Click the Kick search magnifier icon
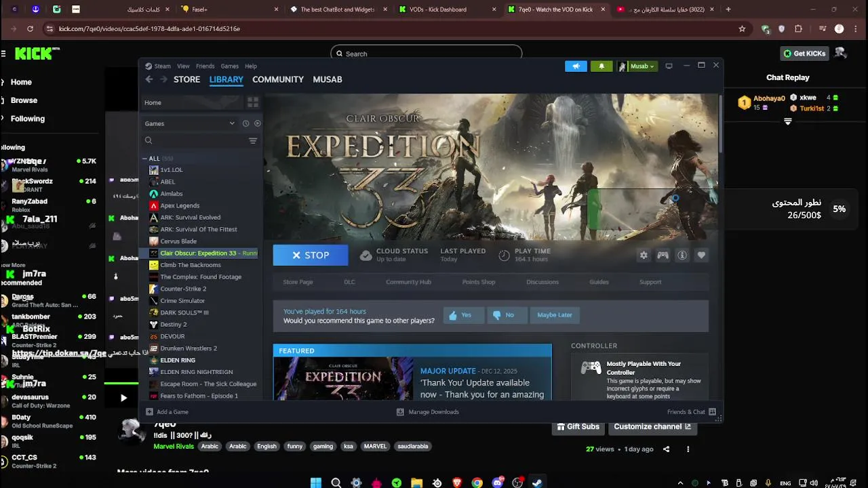This screenshot has height=488, width=868. tap(338, 54)
